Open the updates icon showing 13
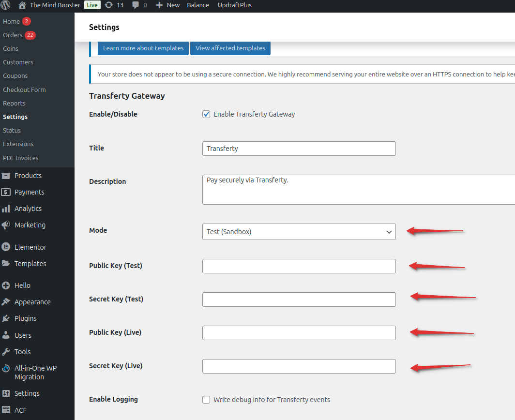The width and height of the screenshot is (515, 420). pyautogui.click(x=109, y=5)
